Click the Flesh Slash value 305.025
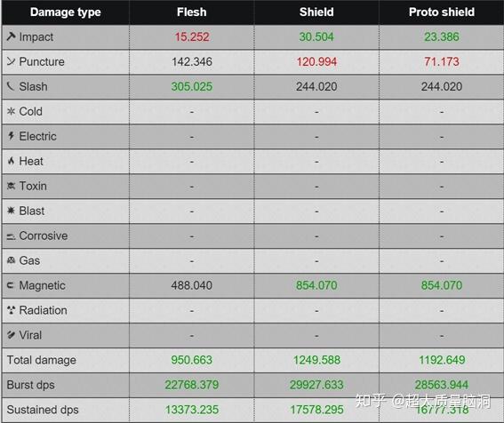This screenshot has height=423, width=504. (192, 86)
